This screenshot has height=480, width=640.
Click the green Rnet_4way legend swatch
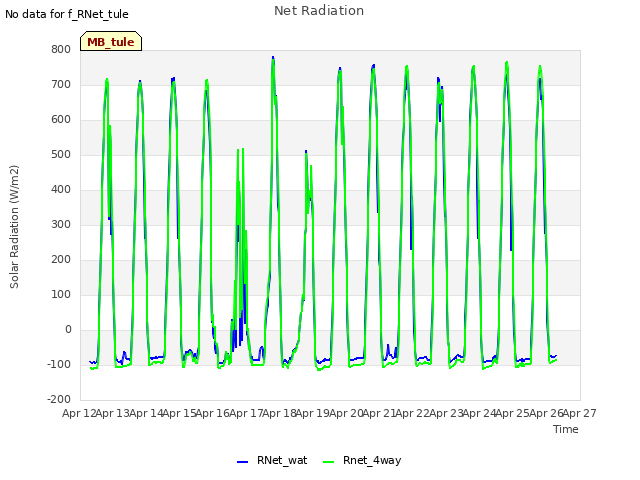(x=328, y=462)
